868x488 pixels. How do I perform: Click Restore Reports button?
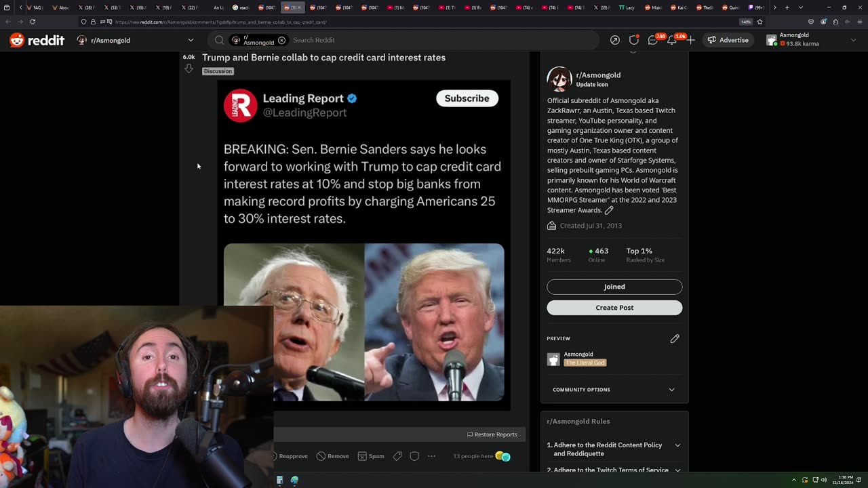tap(492, 434)
